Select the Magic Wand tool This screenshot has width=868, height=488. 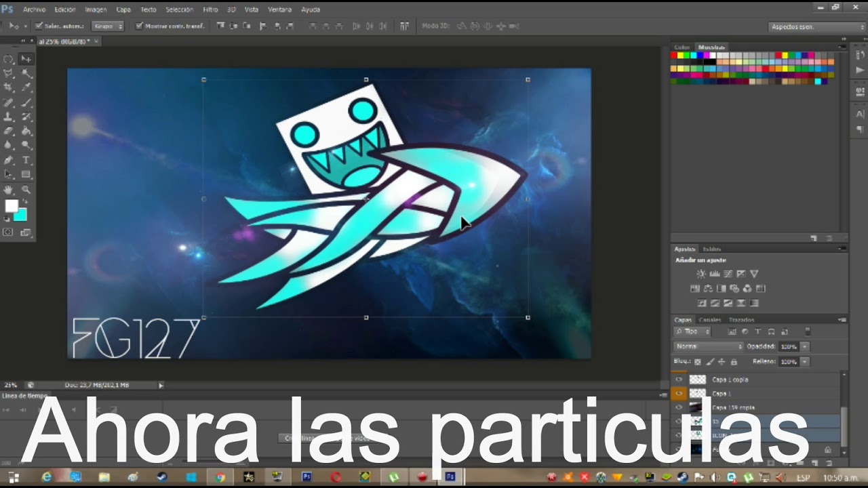(26, 74)
